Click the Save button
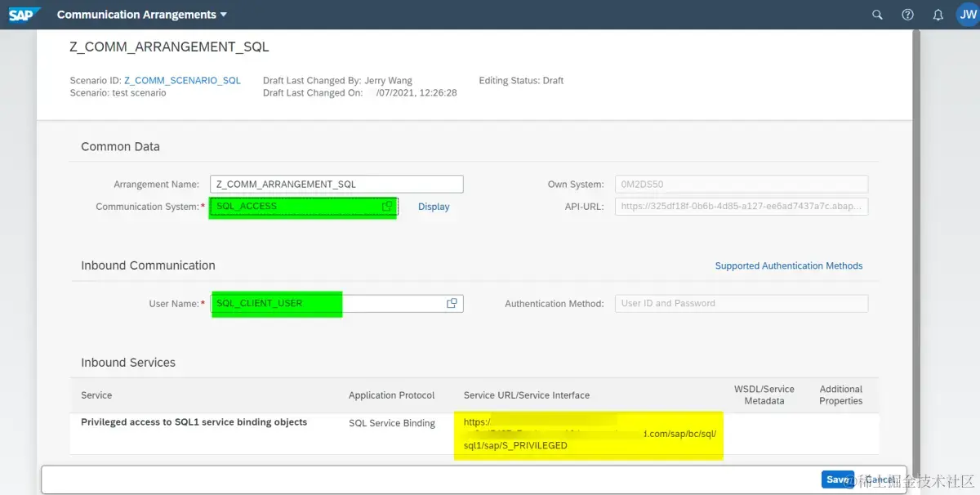This screenshot has width=980, height=495. pos(837,479)
